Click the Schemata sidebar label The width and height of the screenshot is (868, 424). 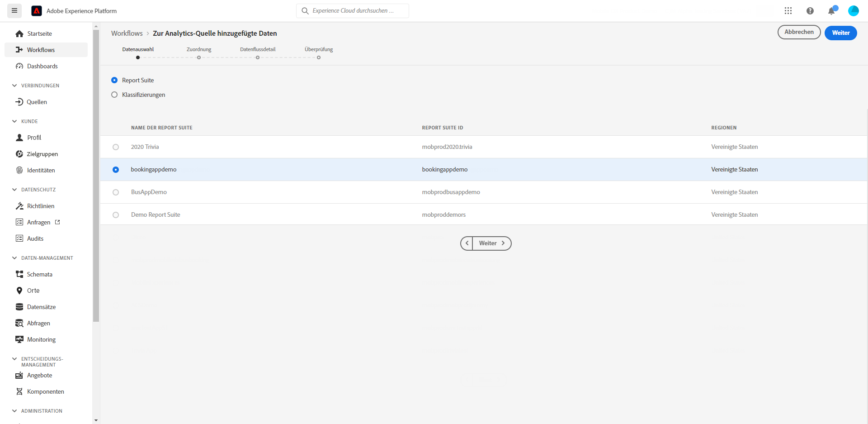coord(40,274)
